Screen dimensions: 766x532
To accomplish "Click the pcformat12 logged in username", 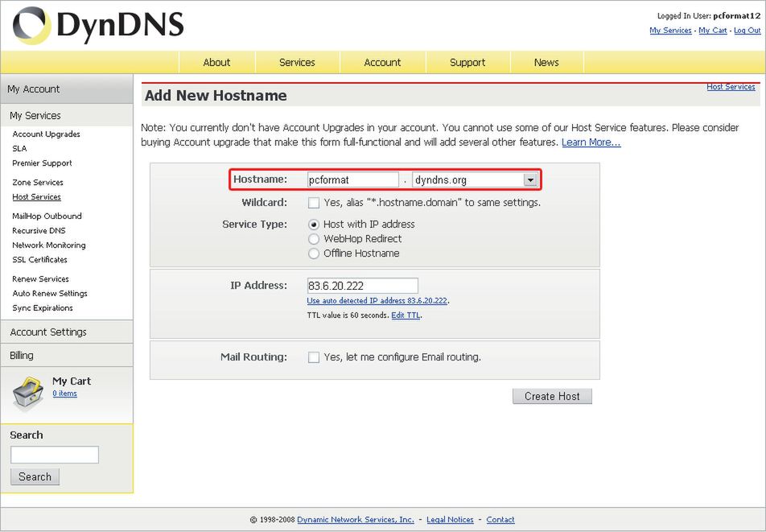I will pyautogui.click(x=737, y=16).
